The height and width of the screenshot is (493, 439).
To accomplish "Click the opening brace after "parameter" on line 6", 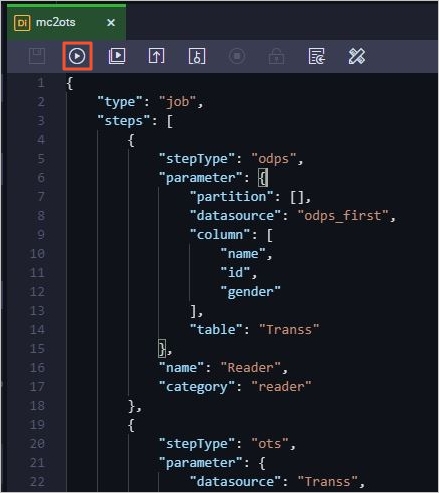I will pos(263,178).
